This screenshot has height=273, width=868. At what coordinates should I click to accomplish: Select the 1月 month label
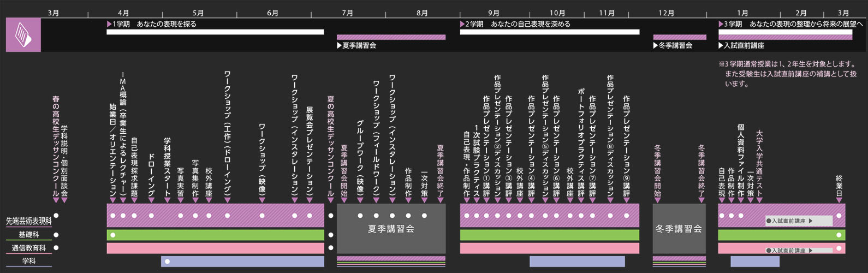[743, 13]
